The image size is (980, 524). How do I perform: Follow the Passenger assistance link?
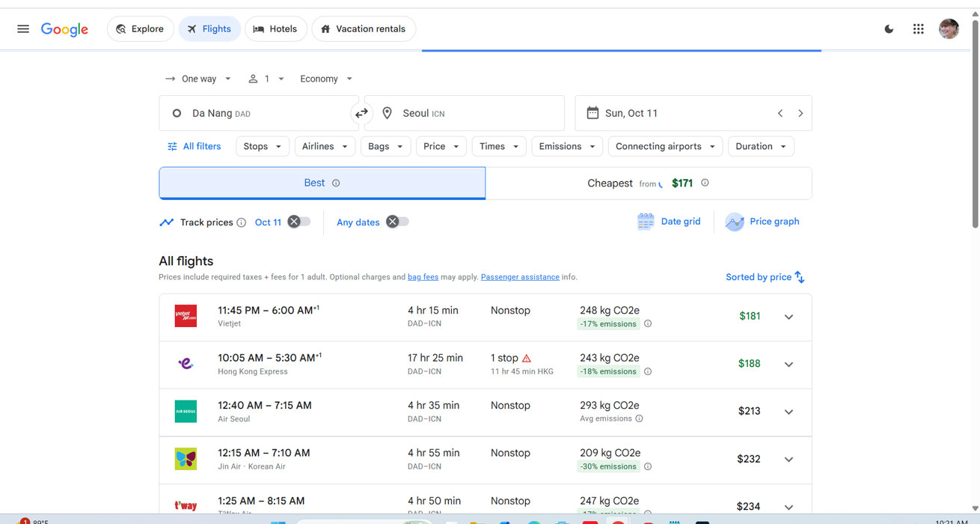[520, 277]
